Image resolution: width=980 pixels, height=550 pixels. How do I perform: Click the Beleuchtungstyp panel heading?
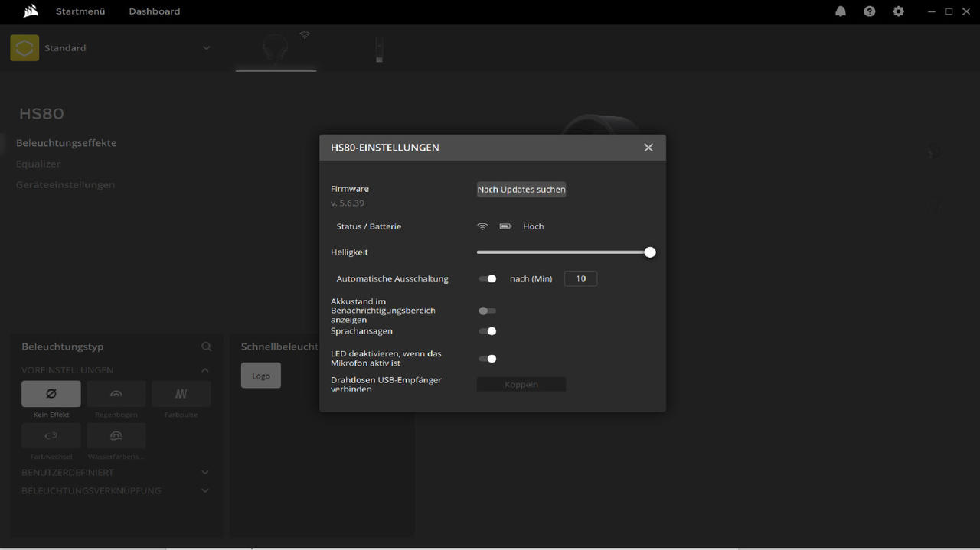click(x=63, y=347)
